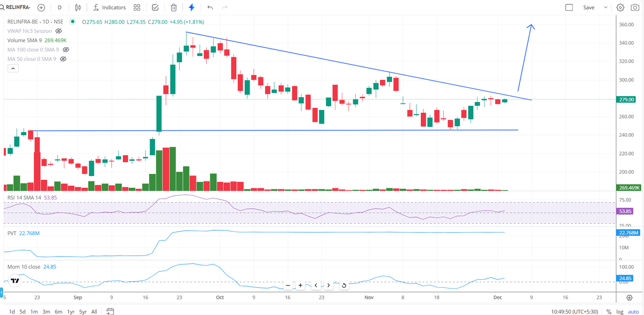Switch to the 5d date range
Image resolution: width=644 pixels, height=315 pixels.
(22, 311)
